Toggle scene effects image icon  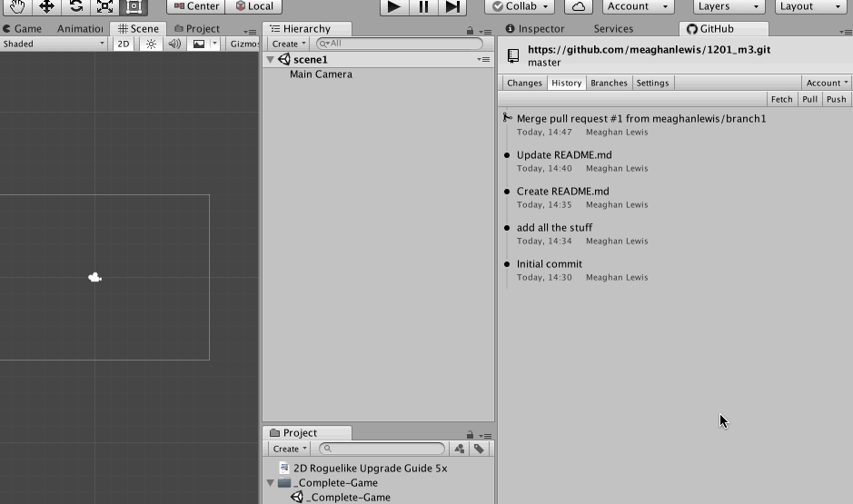coord(199,44)
